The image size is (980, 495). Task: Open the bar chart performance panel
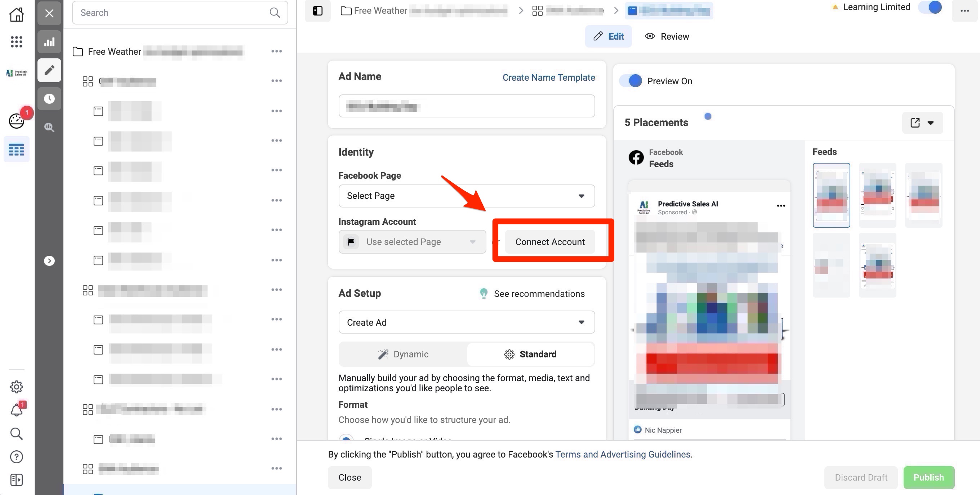(49, 42)
